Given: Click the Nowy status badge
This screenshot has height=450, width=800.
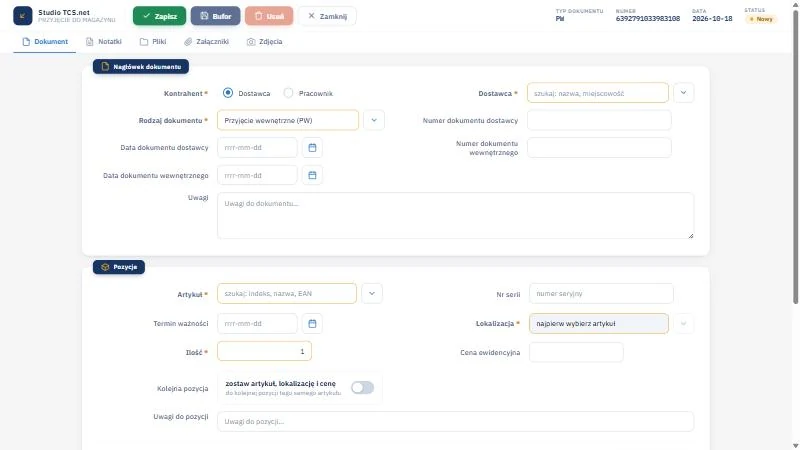Looking at the screenshot, I should pos(761,19).
